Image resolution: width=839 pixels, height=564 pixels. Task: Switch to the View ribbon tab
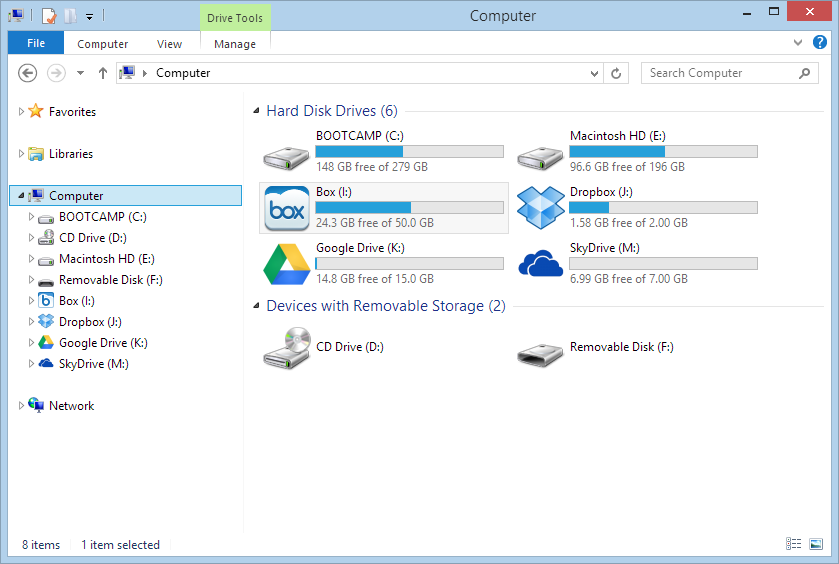[x=169, y=44]
